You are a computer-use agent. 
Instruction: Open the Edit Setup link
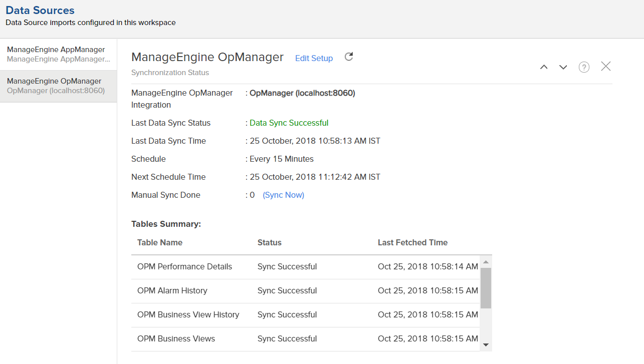coord(314,58)
